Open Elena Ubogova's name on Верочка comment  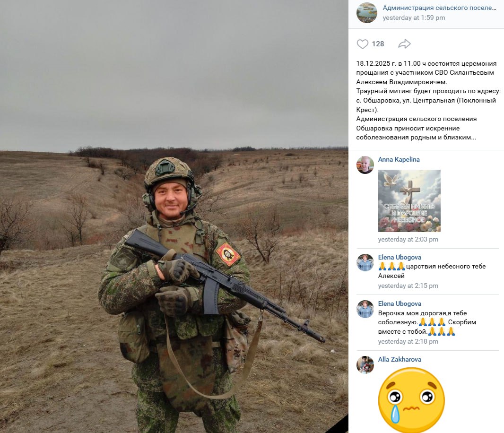(x=400, y=303)
